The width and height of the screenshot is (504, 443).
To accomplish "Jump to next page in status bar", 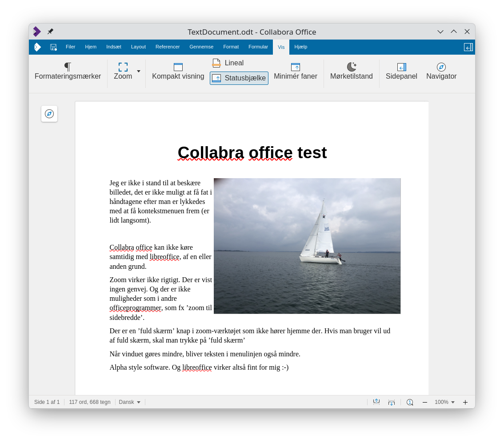I will (x=391, y=402).
